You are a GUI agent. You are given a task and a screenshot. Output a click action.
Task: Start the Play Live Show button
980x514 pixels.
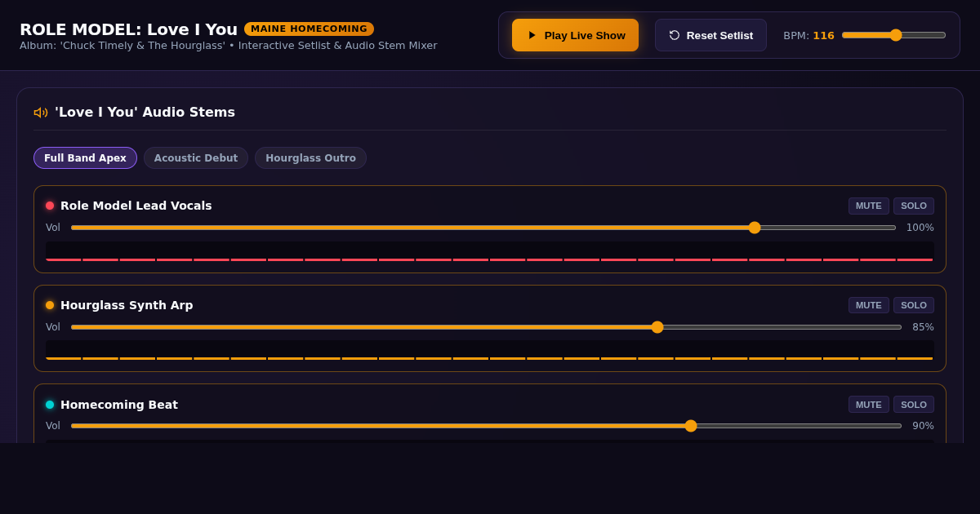(575, 35)
